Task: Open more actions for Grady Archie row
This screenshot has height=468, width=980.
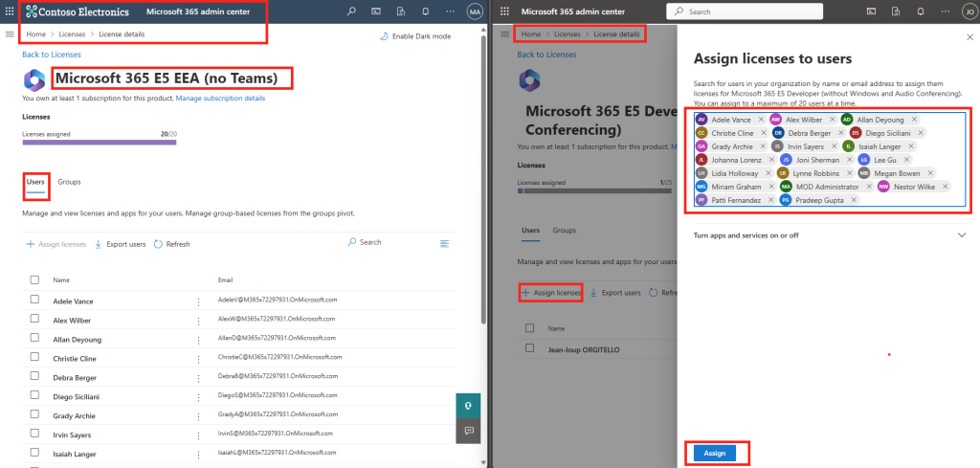Action: coord(199,416)
